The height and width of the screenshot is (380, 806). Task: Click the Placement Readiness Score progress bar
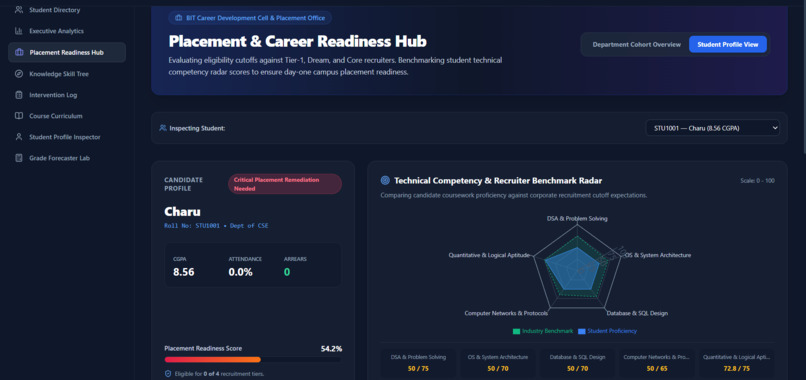tap(252, 359)
